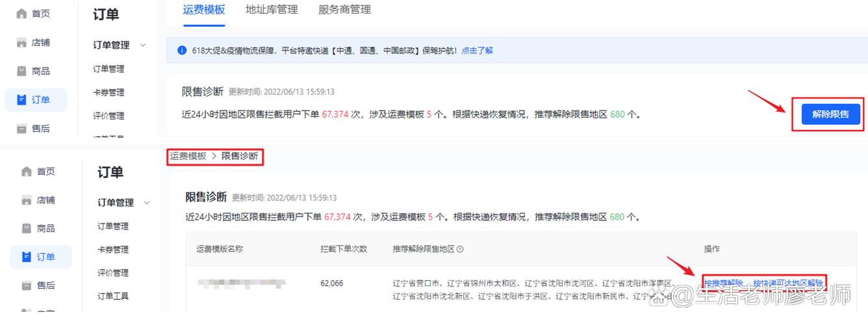This screenshot has height=325, width=868.
Task: Open 订单管理 submenu item in lower screenshot
Action: (113, 226)
